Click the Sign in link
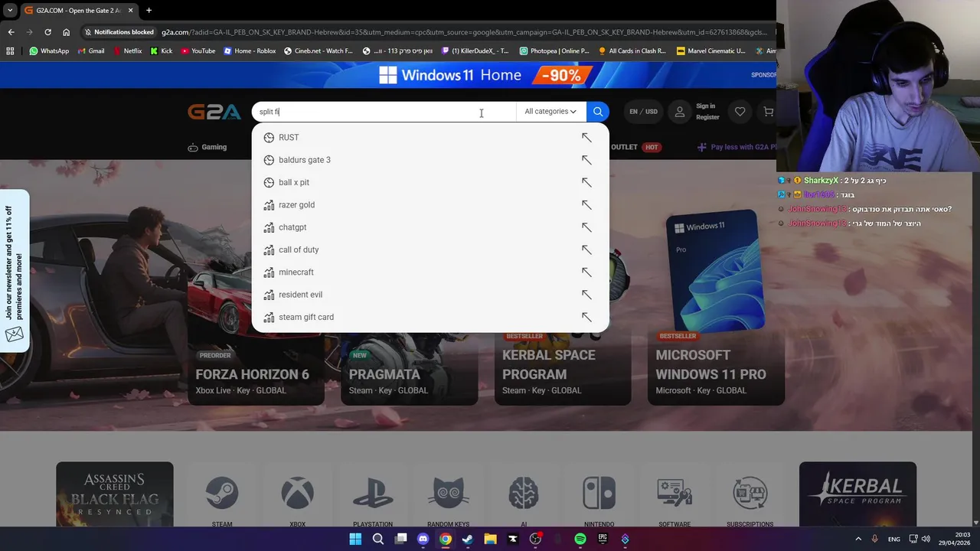The width and height of the screenshot is (980, 551). [705, 106]
